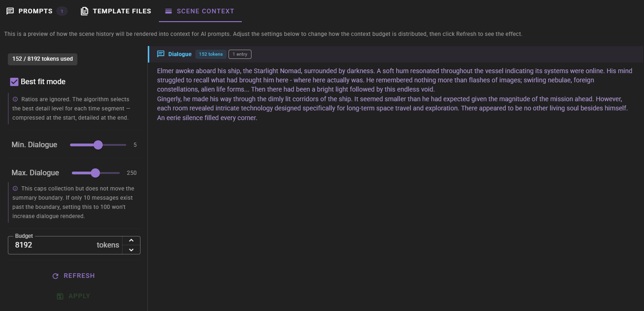Open the Prompts tab
Viewport: 644px width, 311px height.
click(35, 11)
